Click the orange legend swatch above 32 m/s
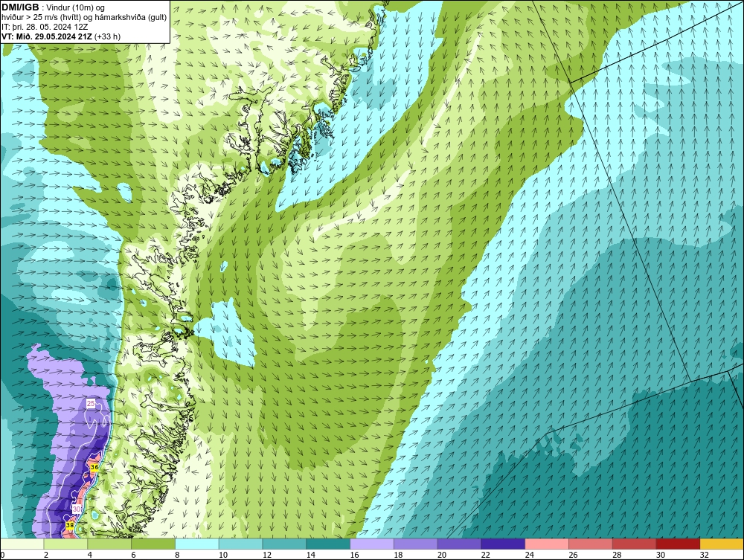Viewport: 744px width, 560px height. click(x=722, y=544)
